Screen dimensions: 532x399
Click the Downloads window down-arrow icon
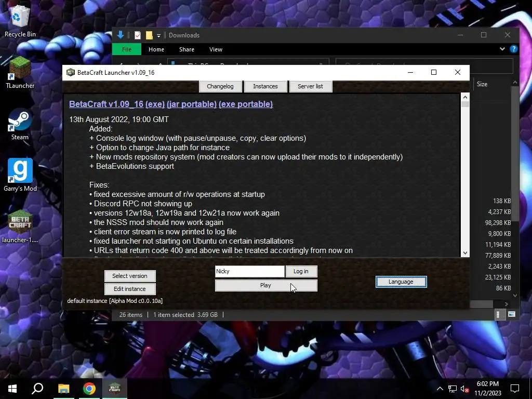121,35
